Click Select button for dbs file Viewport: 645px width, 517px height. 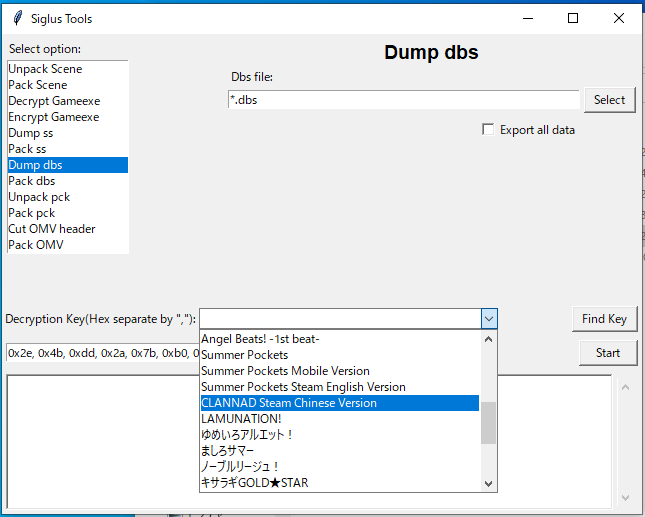coord(609,100)
